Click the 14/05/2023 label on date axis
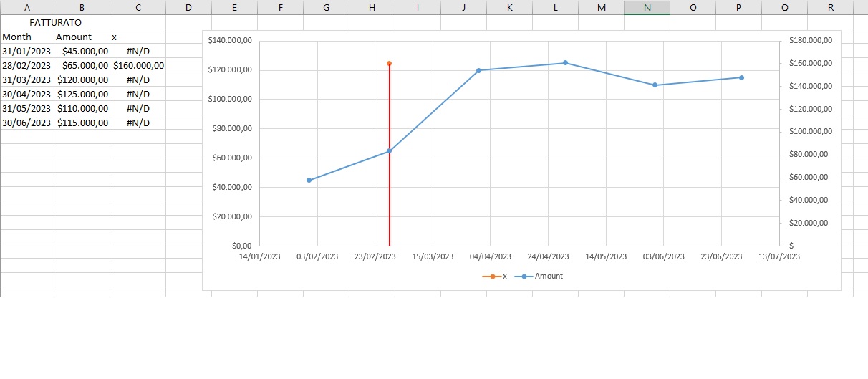Screen dimensions: 868x379 [x=606, y=256]
